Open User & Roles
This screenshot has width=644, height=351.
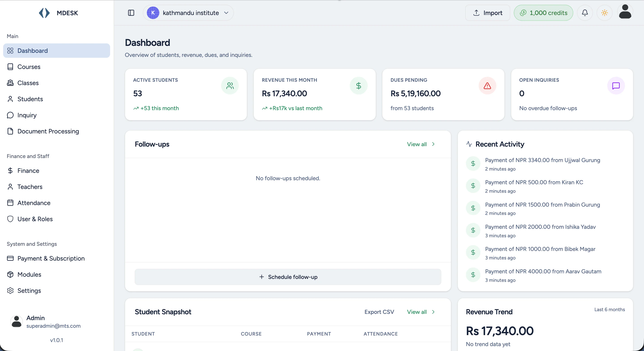click(56, 219)
